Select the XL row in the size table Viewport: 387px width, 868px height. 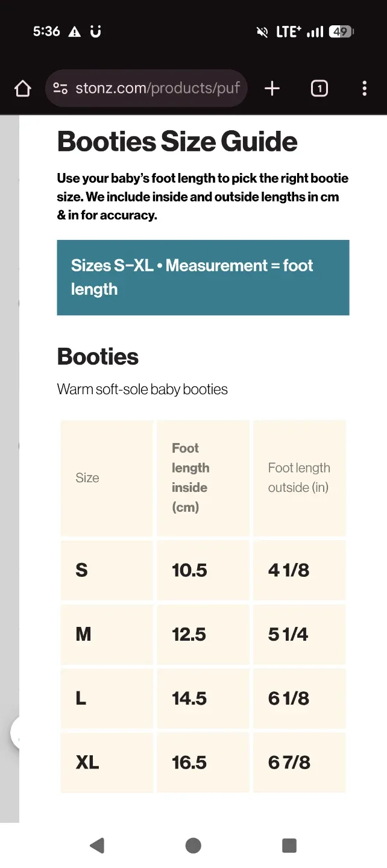[87, 762]
